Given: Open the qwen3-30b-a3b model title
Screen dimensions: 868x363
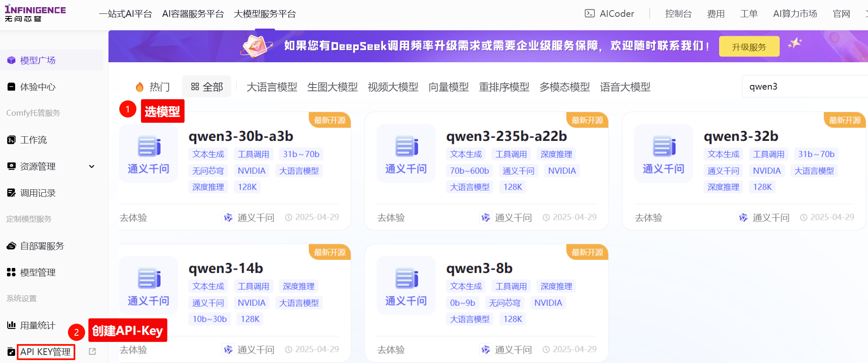Looking at the screenshot, I should coord(241,136).
